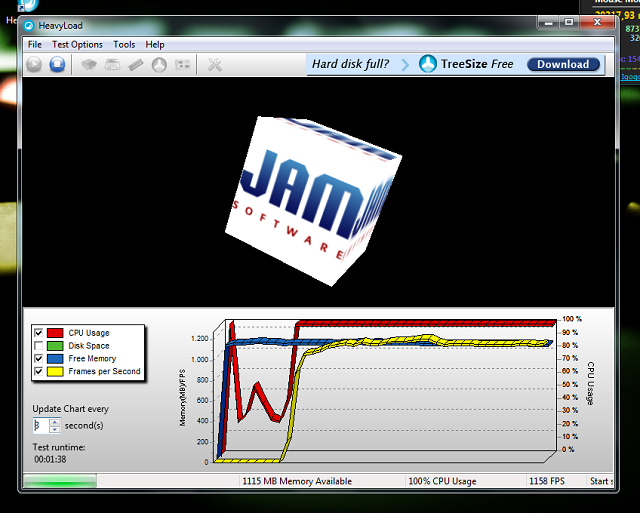Click '100% CPU Usage' status bar entry
The width and height of the screenshot is (640, 513).
(x=442, y=481)
